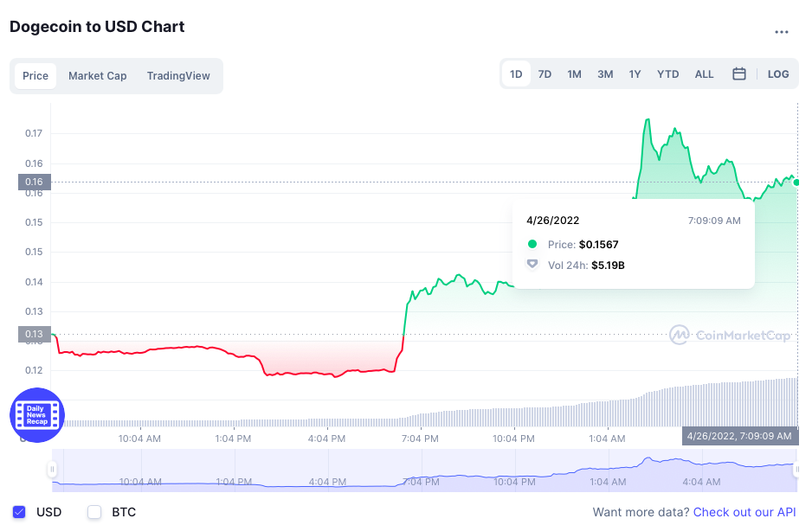Viewport: 812px width, 525px height.
Task: Open the three-dot more options menu
Action: 781,32
